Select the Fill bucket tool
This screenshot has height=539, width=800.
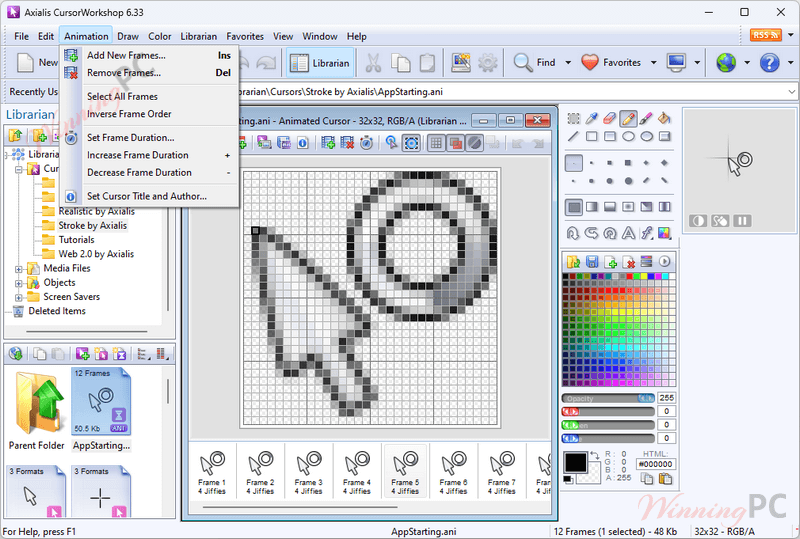point(664,119)
